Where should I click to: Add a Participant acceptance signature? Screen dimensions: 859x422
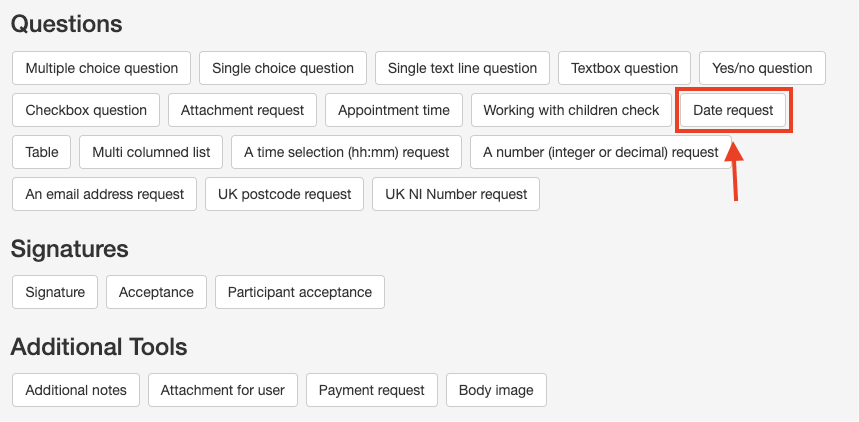[299, 292]
